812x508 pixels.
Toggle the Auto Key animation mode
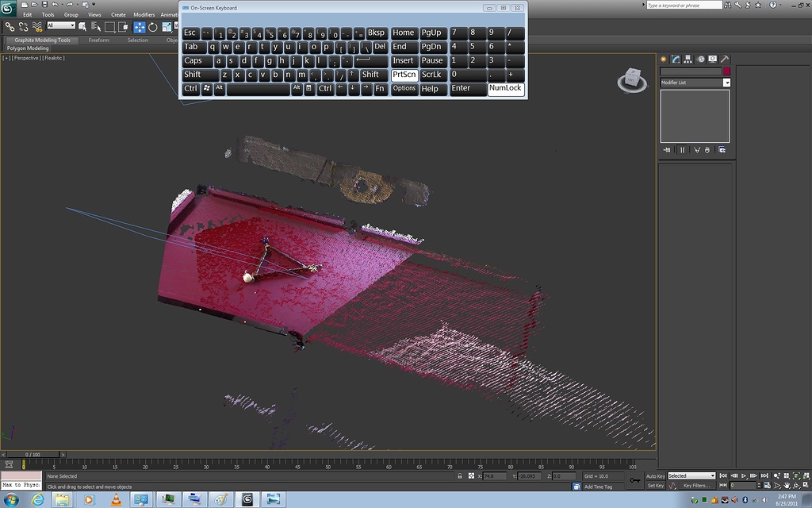(655, 476)
